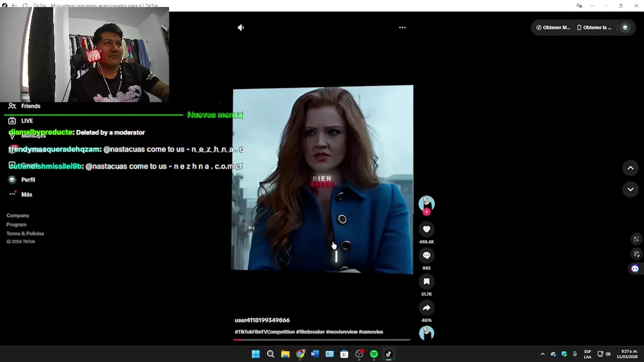
Task: Open the Windows Start menu
Action: point(256,354)
